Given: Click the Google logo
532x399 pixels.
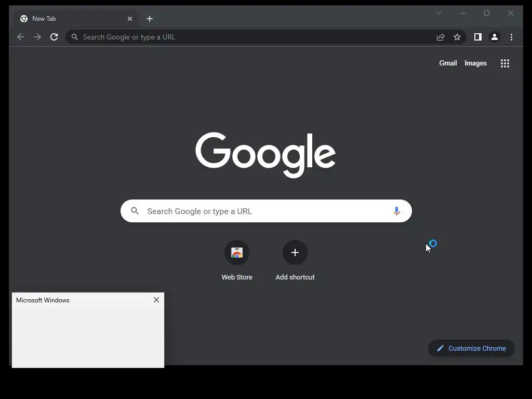Looking at the screenshot, I should pyautogui.click(x=265, y=155).
